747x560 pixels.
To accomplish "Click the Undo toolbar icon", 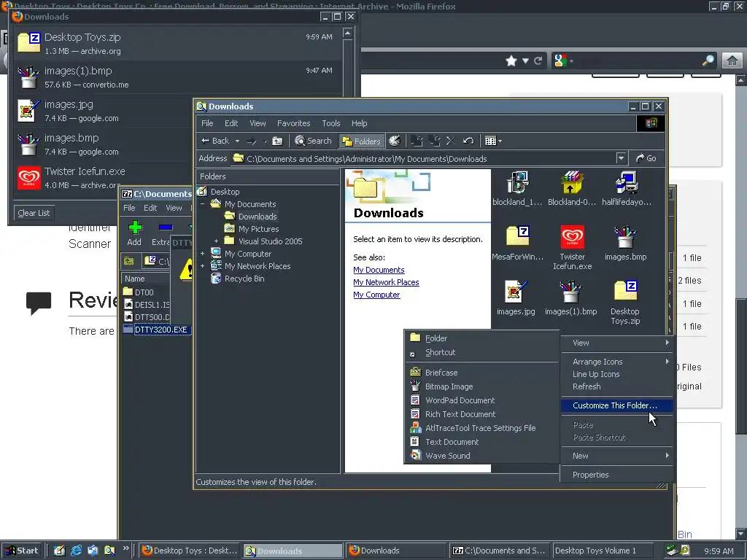I will pos(468,141).
